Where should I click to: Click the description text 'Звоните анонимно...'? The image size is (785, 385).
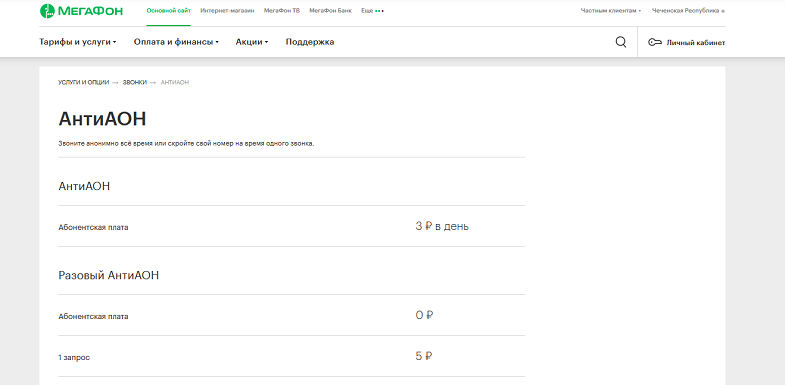point(186,144)
